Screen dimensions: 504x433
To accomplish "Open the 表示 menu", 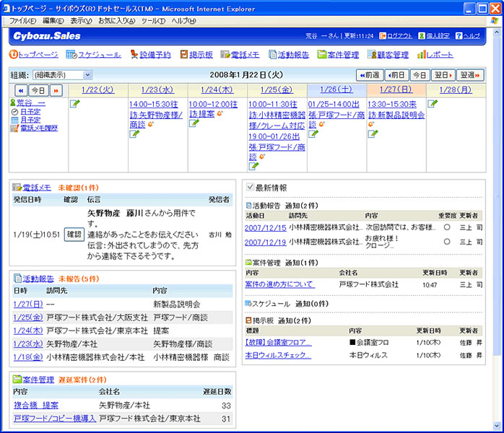I will point(81,21).
